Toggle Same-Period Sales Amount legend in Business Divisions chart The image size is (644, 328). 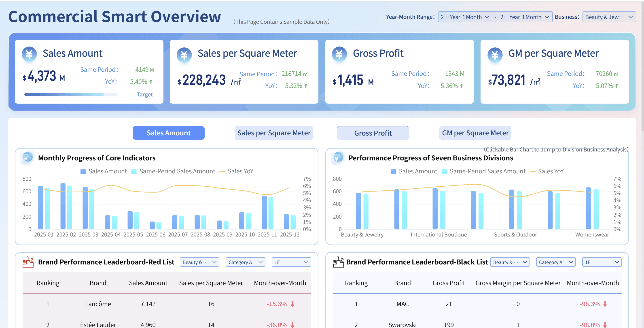(483, 171)
